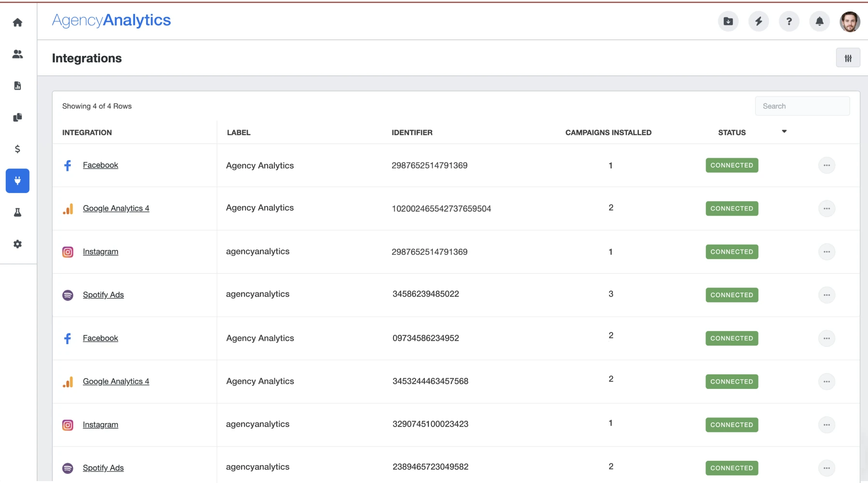Click CONNECTED badge for Google Analytics 3453244463457568 row
This screenshot has width=868, height=483.
pos(732,382)
